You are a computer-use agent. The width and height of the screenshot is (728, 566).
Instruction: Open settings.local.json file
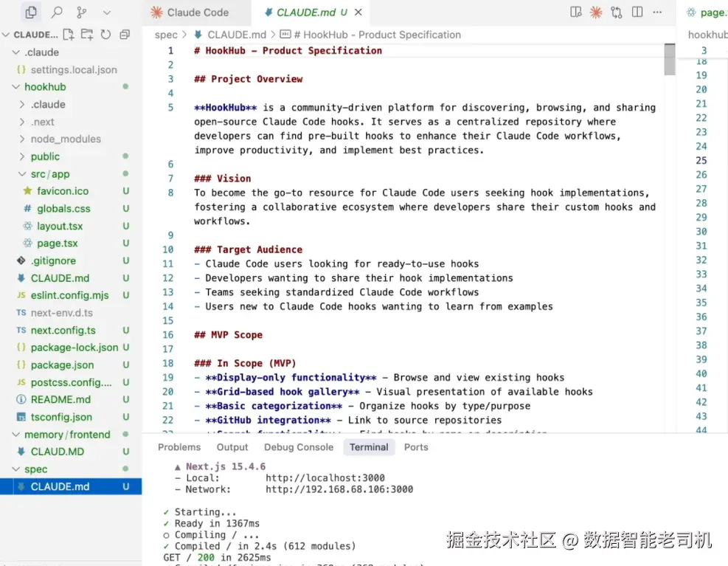click(x=74, y=69)
